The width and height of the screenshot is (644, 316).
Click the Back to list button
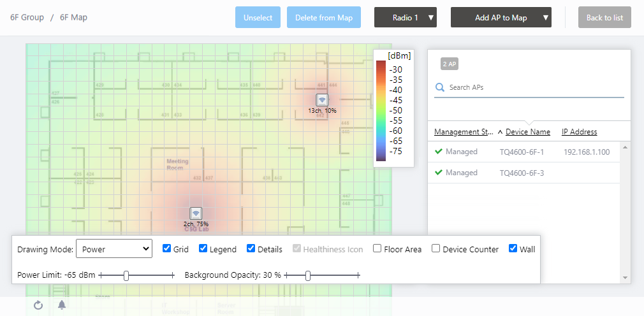pos(604,18)
